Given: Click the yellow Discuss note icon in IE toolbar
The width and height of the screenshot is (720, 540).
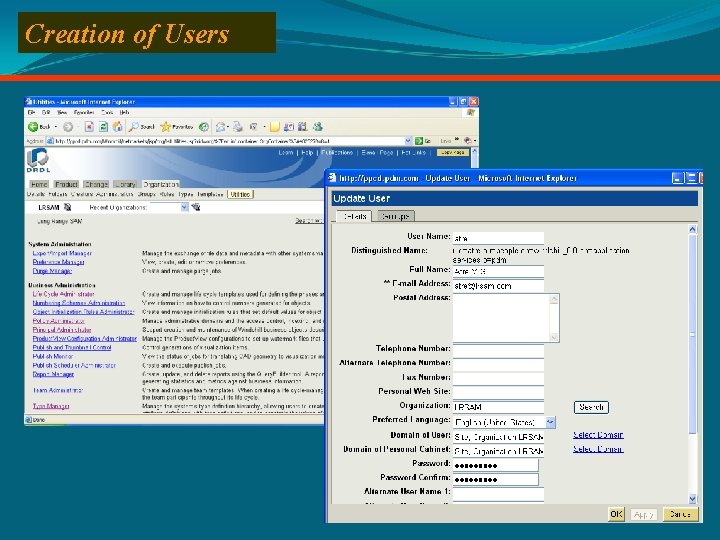Looking at the screenshot, I should [275, 127].
